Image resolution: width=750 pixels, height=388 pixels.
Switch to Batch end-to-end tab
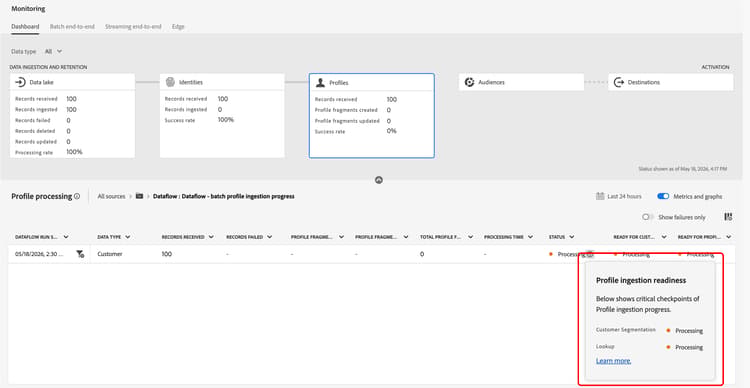click(72, 27)
